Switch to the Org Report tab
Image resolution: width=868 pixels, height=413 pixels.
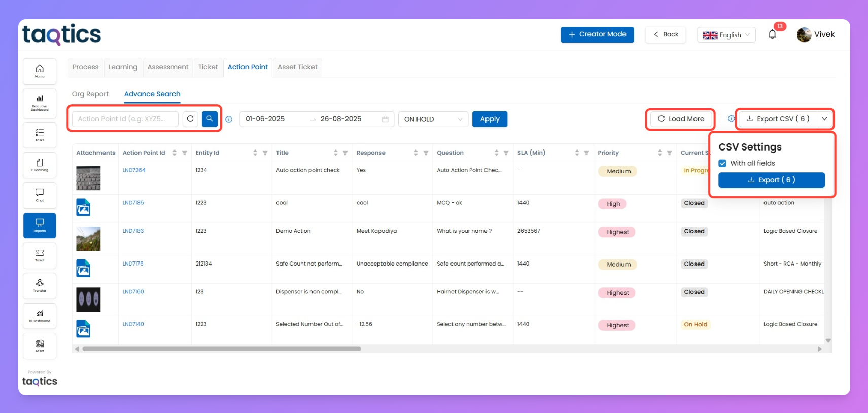point(90,94)
